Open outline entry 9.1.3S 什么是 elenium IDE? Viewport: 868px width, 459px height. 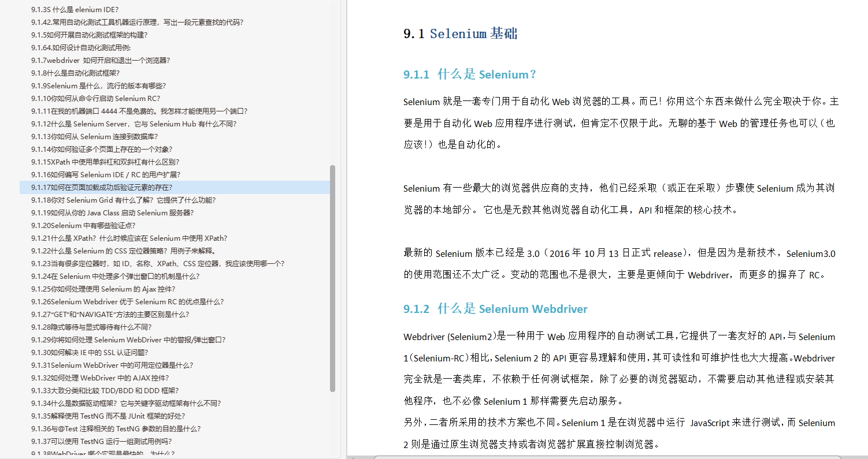pos(75,9)
